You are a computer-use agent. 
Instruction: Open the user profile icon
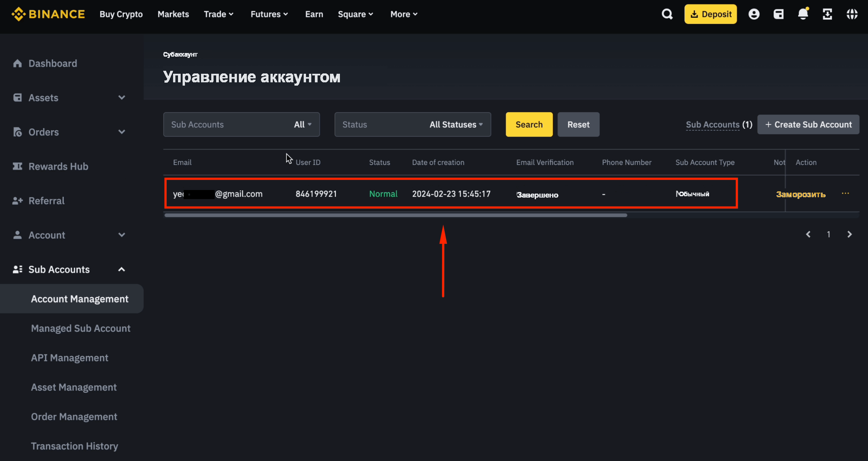tap(754, 14)
